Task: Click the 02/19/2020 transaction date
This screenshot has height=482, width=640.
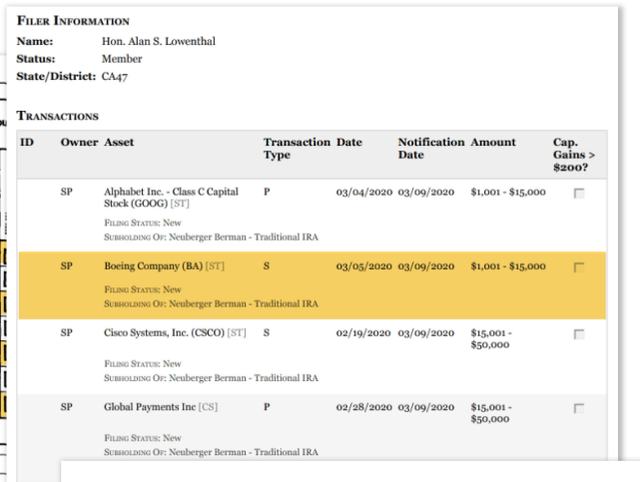Action: (363, 333)
